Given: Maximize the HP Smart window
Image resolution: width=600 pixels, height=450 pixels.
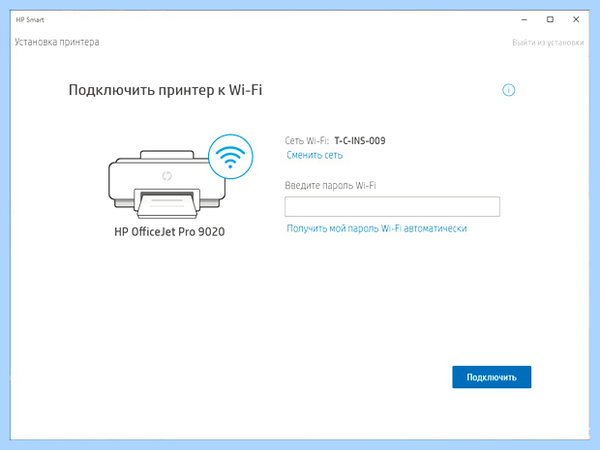Looking at the screenshot, I should [550, 20].
